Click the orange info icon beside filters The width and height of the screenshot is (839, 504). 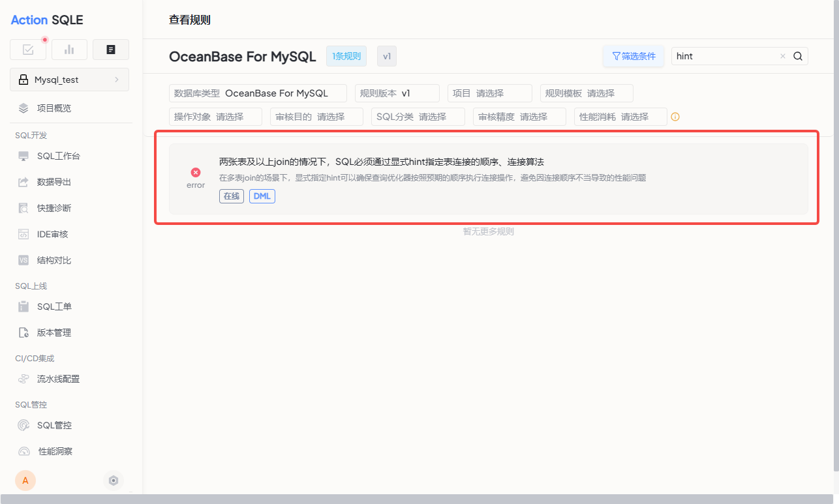coord(675,117)
